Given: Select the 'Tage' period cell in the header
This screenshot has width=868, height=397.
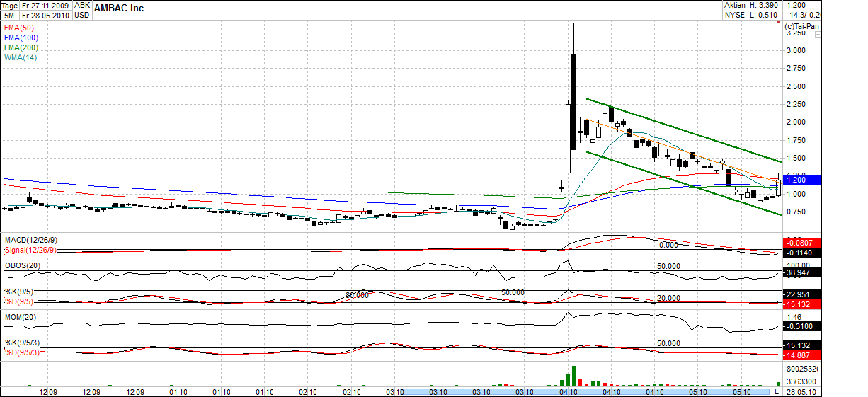Looking at the screenshot, I should 10,5.
